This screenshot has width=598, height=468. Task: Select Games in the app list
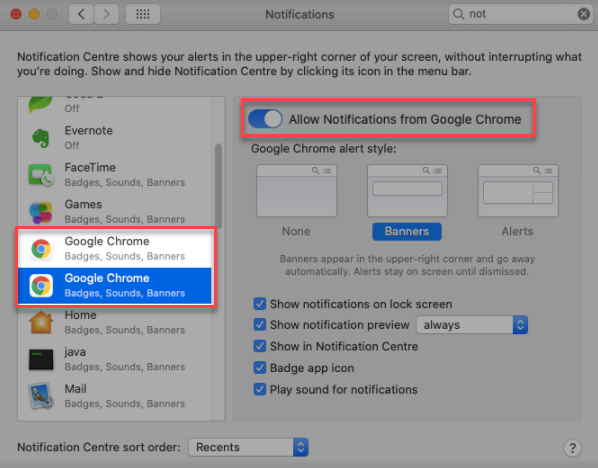click(x=114, y=211)
